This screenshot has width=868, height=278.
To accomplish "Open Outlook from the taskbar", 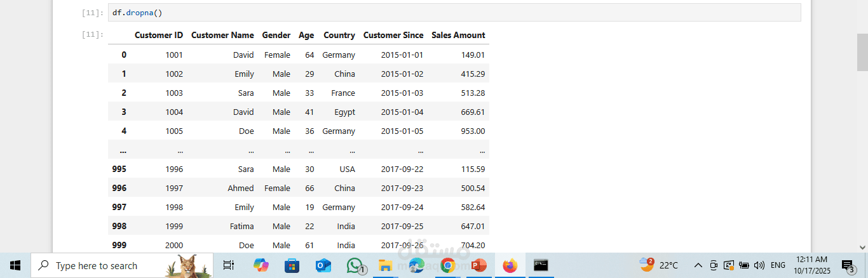I will tap(323, 265).
